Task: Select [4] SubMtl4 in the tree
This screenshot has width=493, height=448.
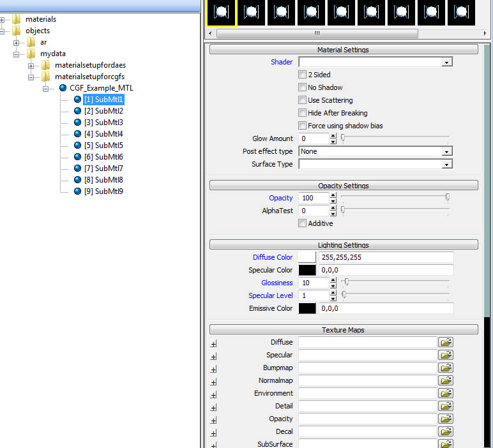Action: click(x=103, y=134)
